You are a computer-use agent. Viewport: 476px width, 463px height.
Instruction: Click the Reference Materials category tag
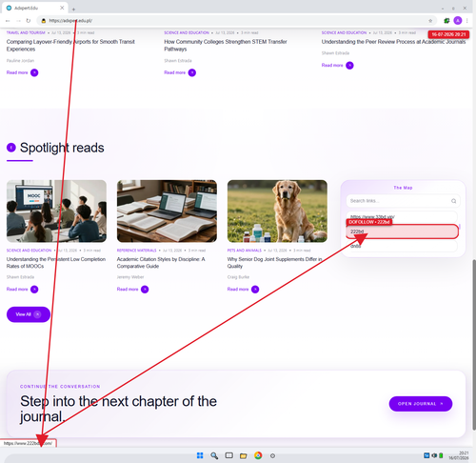pyautogui.click(x=136, y=251)
